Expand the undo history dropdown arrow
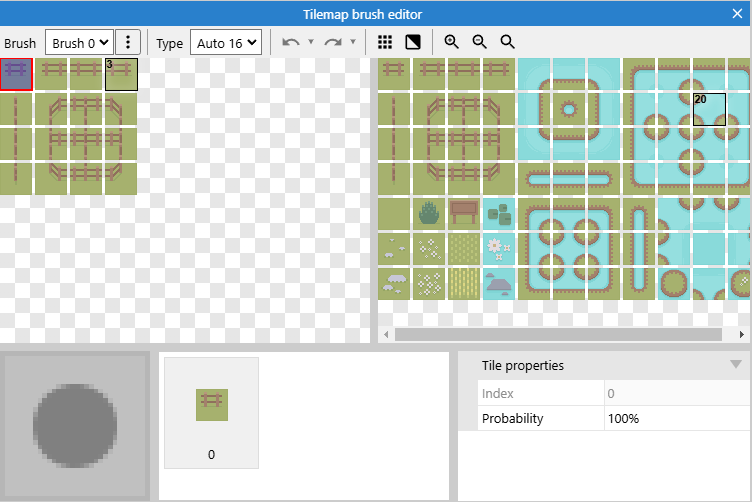 click(311, 43)
